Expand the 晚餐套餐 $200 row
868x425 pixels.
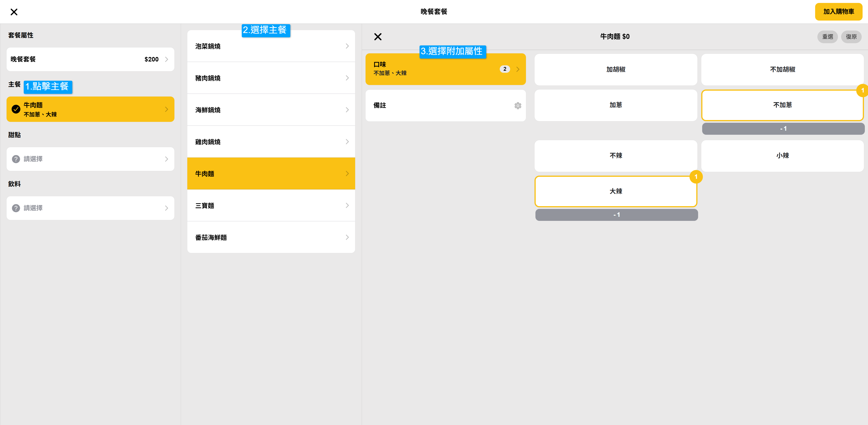[90, 59]
